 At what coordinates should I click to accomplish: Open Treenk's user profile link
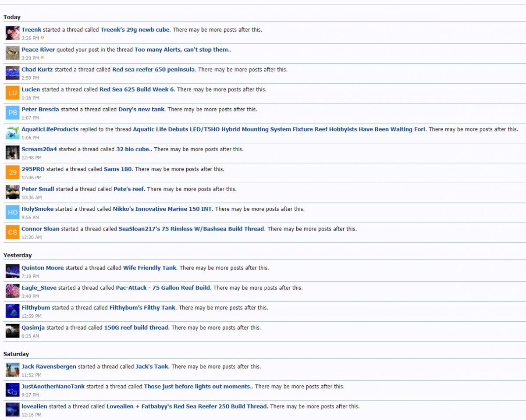click(32, 30)
